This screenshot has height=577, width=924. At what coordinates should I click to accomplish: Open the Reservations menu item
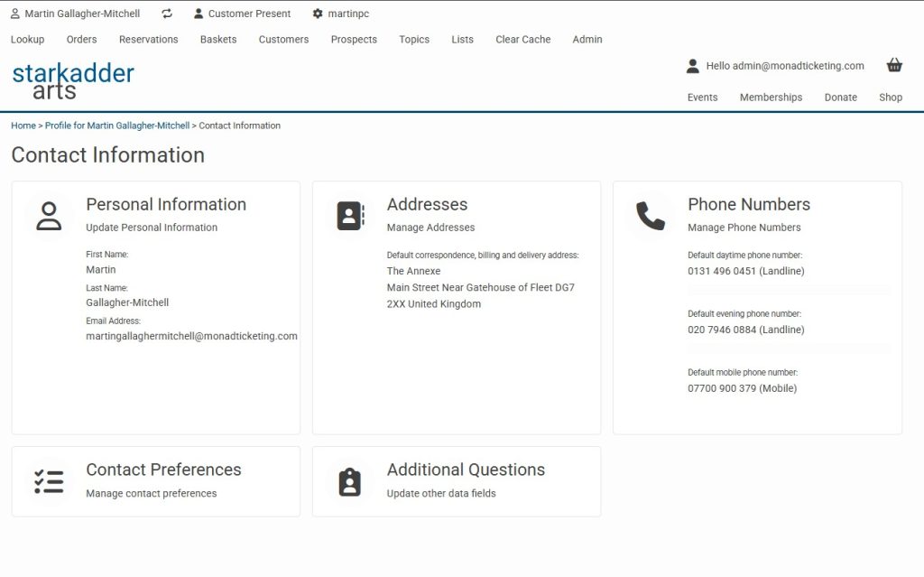[148, 40]
